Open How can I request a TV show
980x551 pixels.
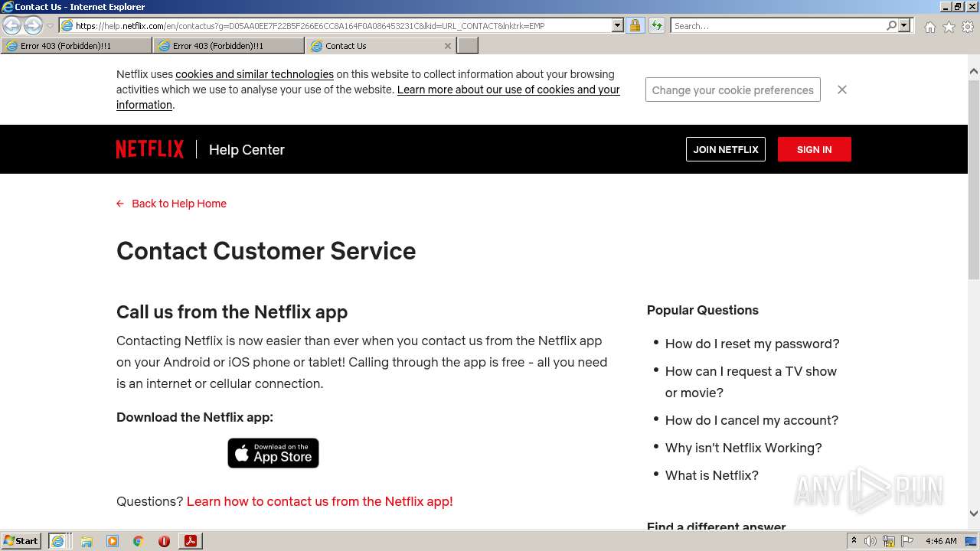pyautogui.click(x=751, y=382)
